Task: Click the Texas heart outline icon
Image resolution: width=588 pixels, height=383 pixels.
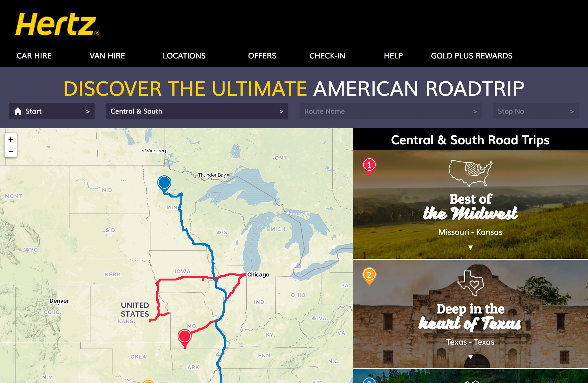Action: point(470,283)
